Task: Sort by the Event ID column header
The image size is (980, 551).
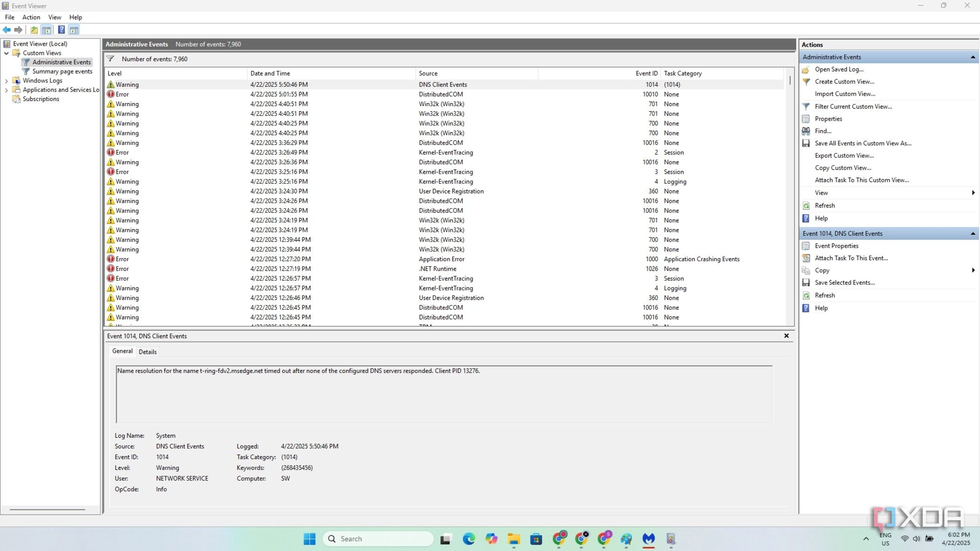Action: [x=600, y=73]
